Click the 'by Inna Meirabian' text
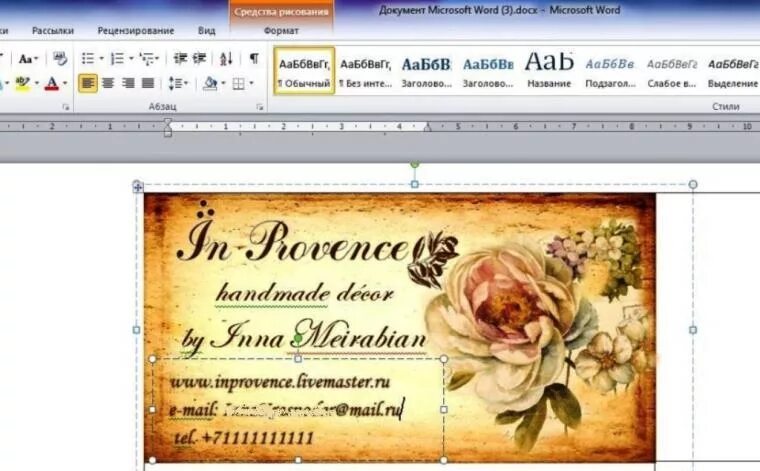 point(304,335)
